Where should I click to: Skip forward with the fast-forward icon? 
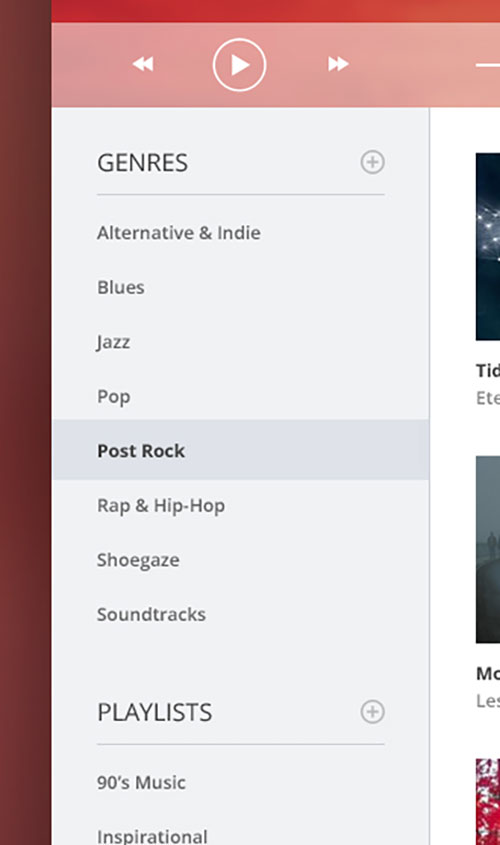coord(338,64)
